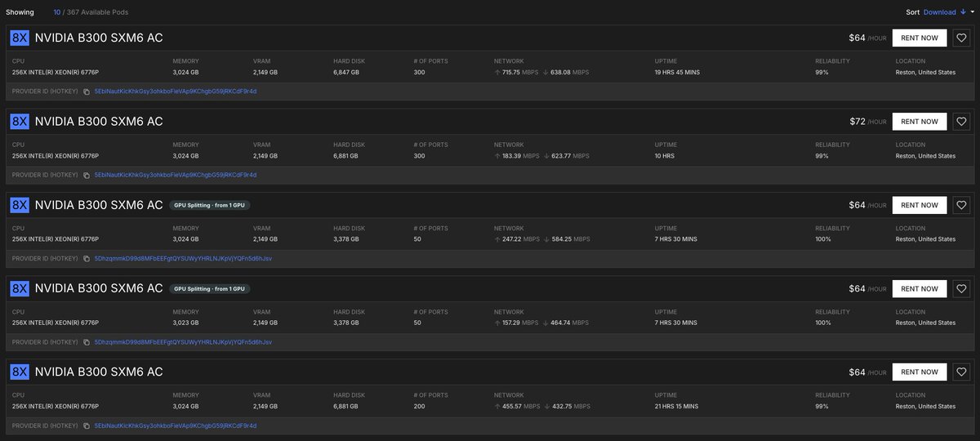980x441 pixels.
Task: Click the "19 HRS 45 MINS" uptime value
Action: pos(677,73)
